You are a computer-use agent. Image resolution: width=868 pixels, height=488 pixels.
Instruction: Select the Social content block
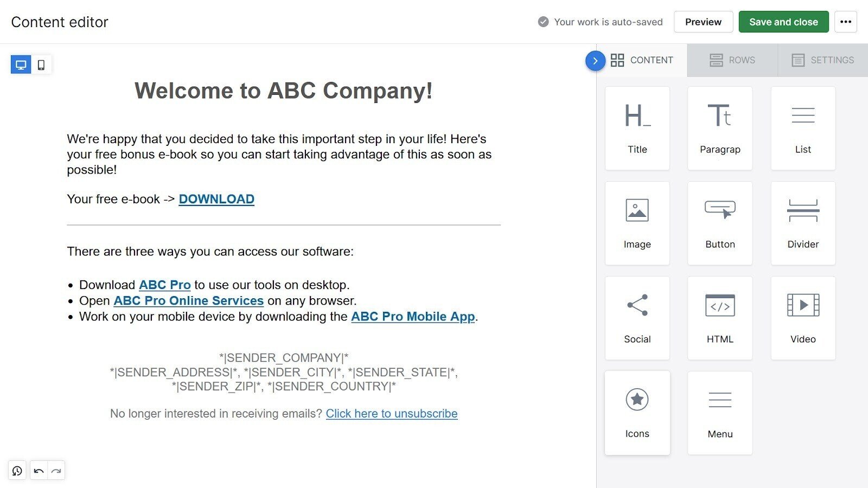[637, 317]
